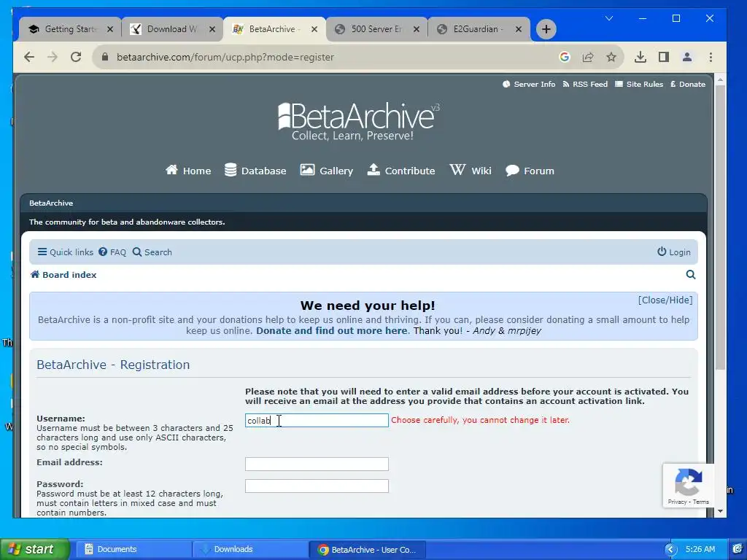Bookmark this page with the star

click(611, 57)
